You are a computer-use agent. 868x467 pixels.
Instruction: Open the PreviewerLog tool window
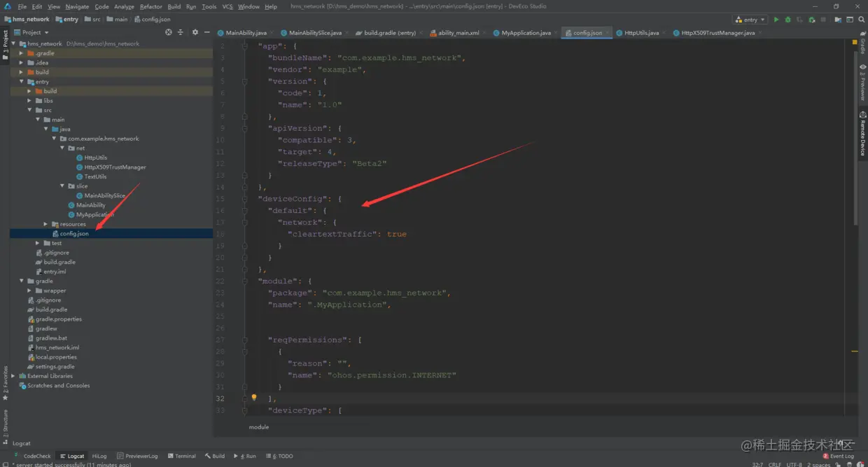(x=137, y=456)
